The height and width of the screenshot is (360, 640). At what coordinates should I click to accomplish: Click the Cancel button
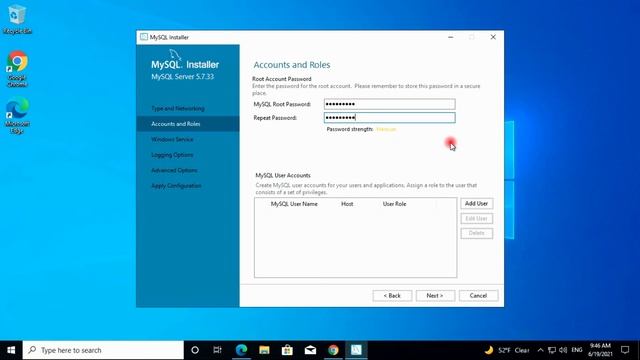point(478,296)
